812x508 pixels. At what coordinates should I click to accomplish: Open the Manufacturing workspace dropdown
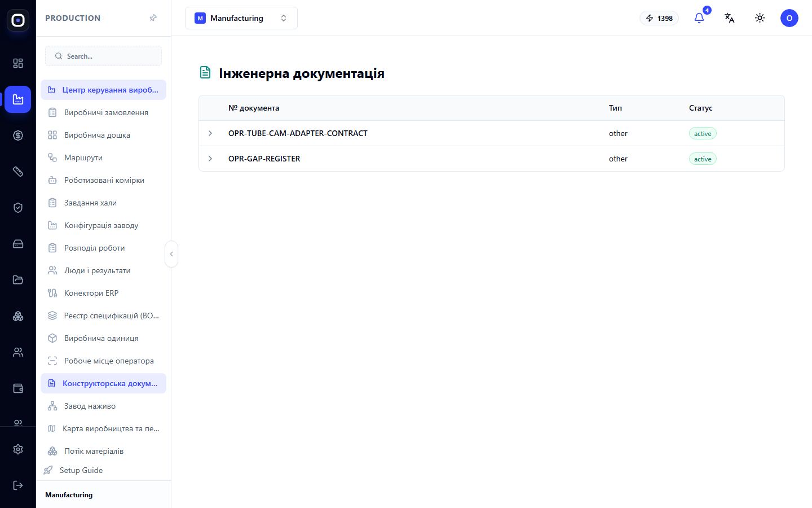[241, 18]
